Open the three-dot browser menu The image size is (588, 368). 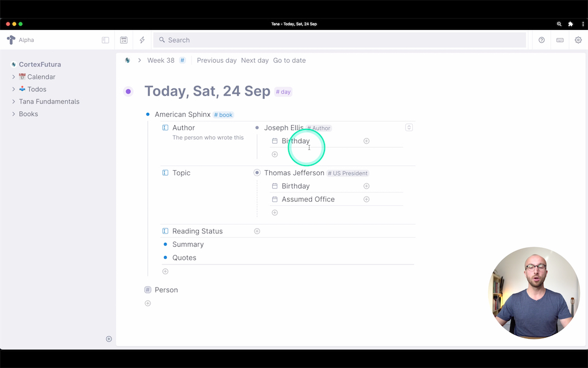click(x=583, y=24)
